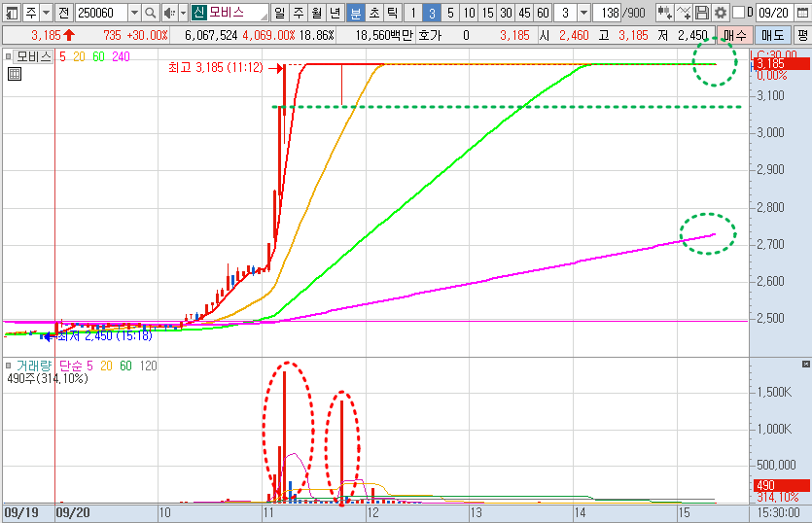The image size is (812, 523).
Task: Click the 매도 sell button
Action: coord(772,35)
